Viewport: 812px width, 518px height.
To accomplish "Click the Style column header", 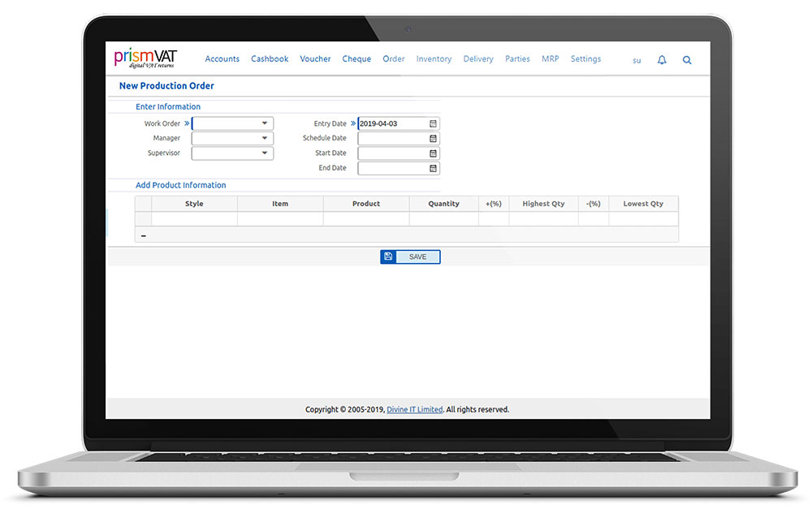I will point(194,204).
